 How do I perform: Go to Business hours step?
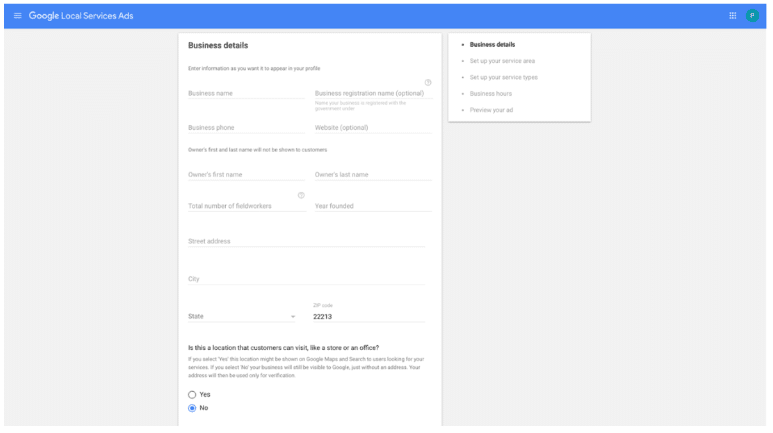coord(491,94)
